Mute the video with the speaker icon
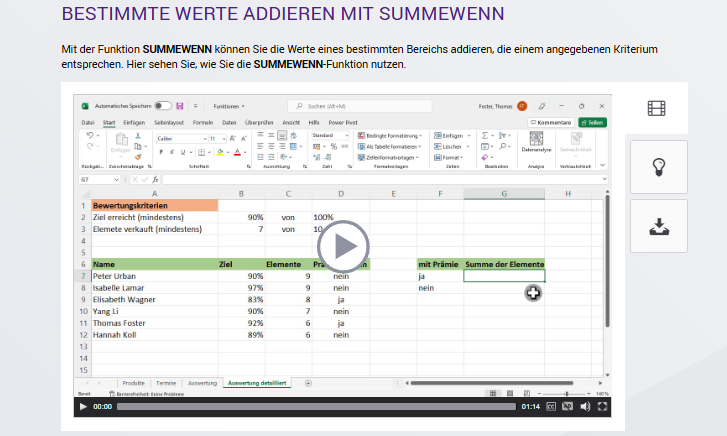Screen dimensions: 727x436 585,407
